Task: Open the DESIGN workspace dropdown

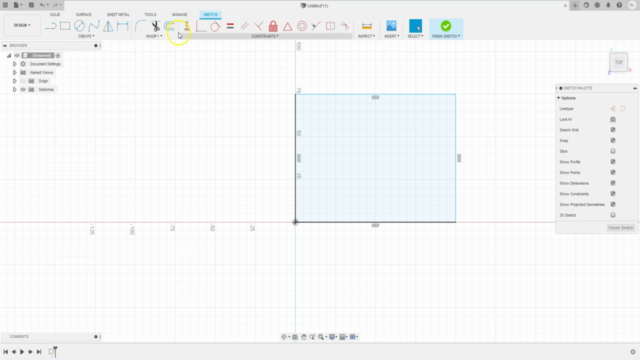Action: point(22,25)
